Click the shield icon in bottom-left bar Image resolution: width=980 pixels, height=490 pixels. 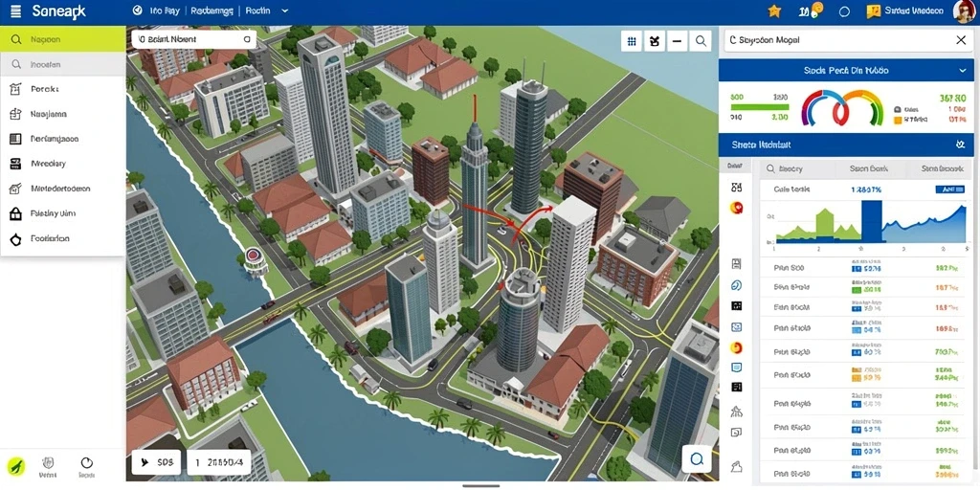tap(48, 462)
